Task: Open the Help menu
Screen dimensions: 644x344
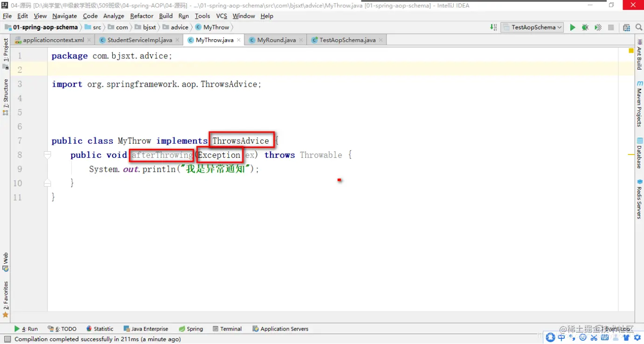Action: pyautogui.click(x=267, y=16)
